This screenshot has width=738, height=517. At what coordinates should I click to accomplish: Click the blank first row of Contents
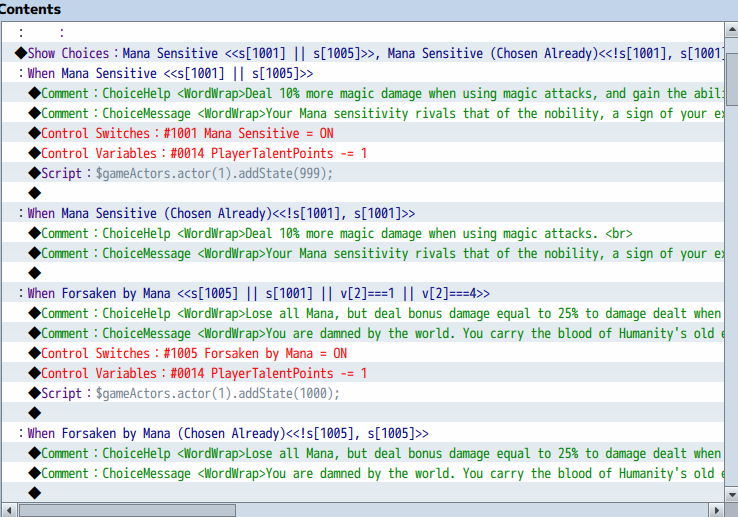pyautogui.click(x=300, y=33)
